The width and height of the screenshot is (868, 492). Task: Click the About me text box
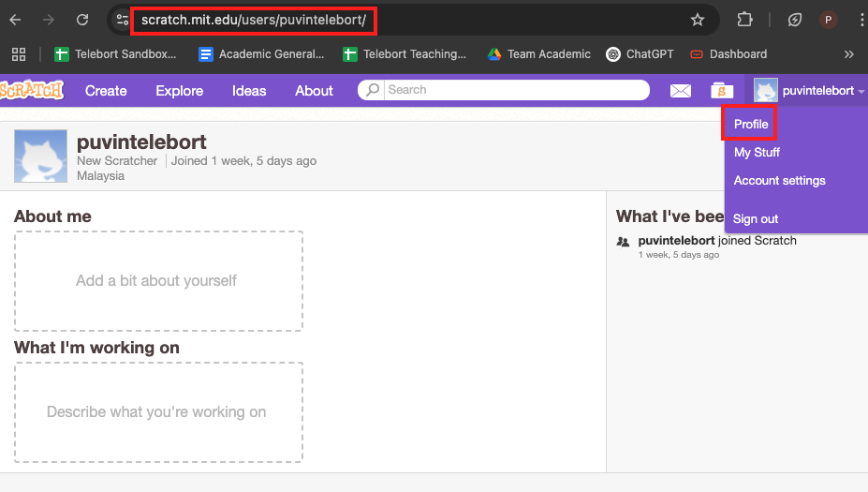tap(158, 280)
